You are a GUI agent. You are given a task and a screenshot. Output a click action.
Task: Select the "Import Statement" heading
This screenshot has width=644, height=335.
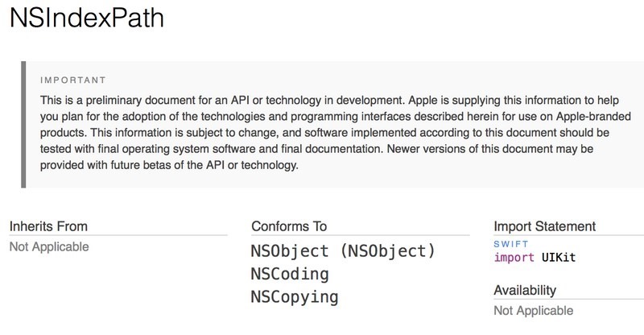pyautogui.click(x=545, y=226)
